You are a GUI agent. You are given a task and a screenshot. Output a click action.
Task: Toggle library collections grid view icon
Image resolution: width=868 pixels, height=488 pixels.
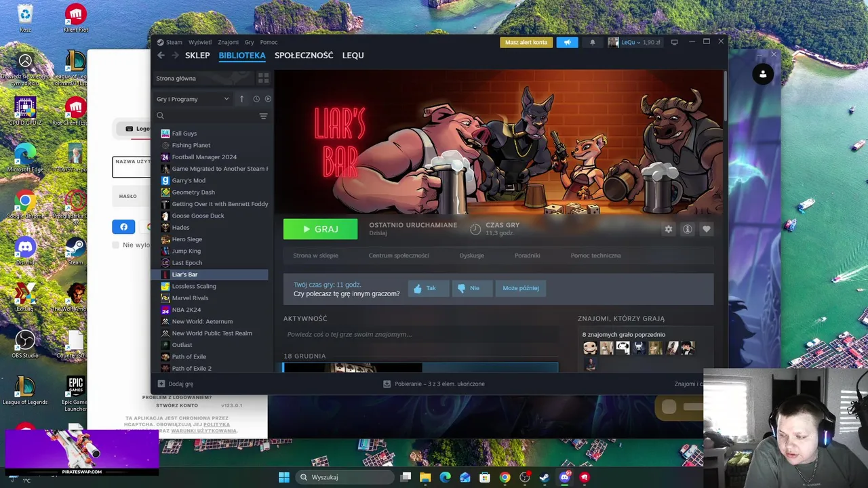point(264,78)
